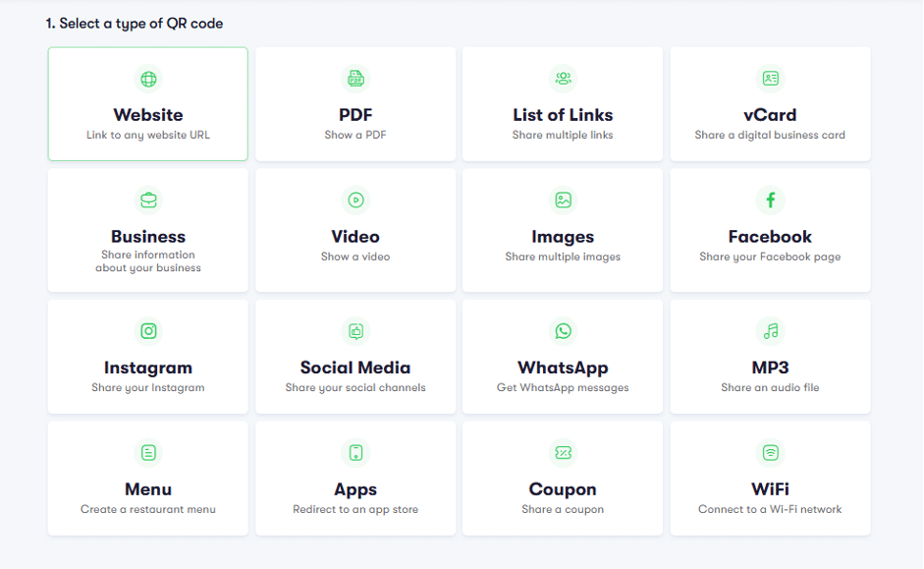Viewport: 924px width, 569px height.
Task: Choose the Menu restaurant QR code option
Action: coord(148,479)
